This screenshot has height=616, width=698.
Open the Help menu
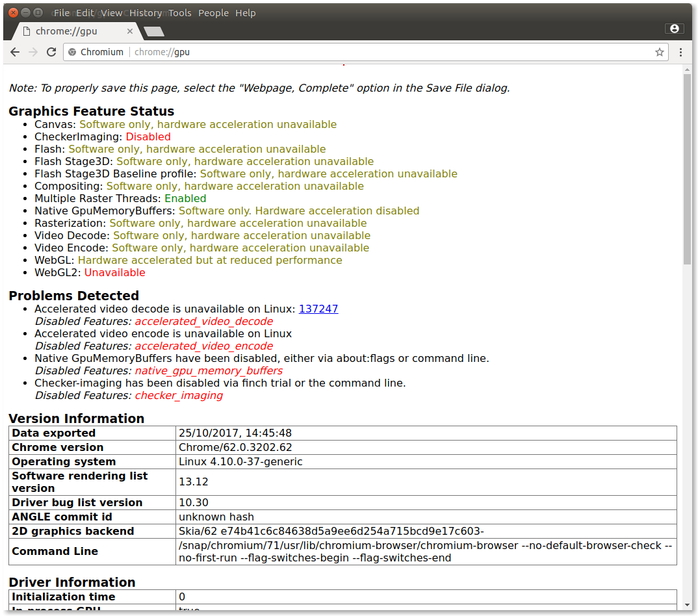point(245,13)
